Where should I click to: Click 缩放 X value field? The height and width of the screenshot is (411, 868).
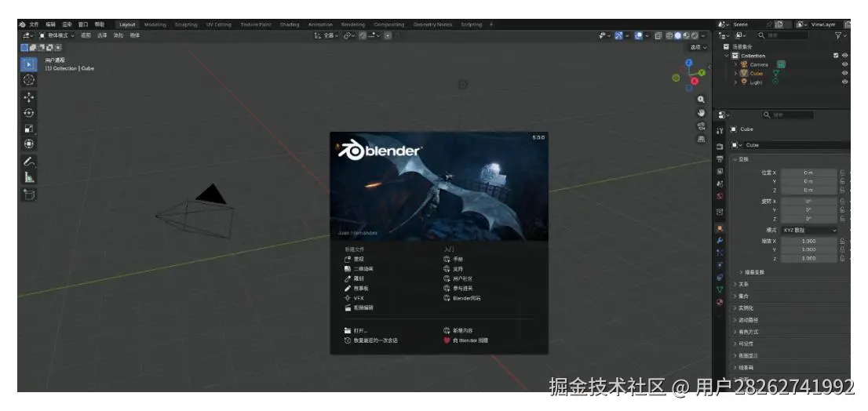(809, 241)
